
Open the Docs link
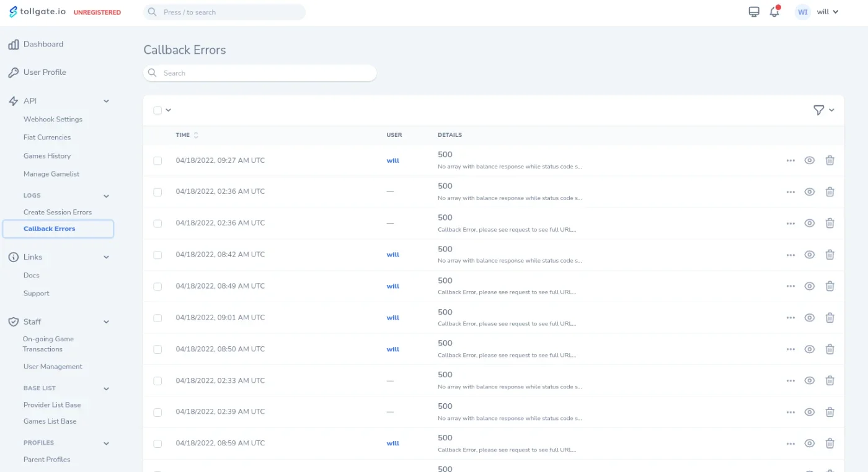point(32,276)
